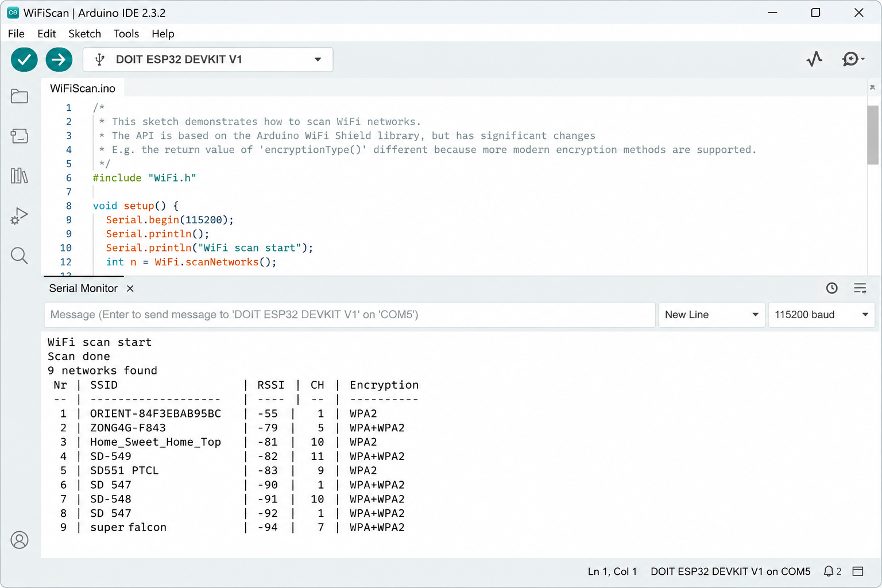The width and height of the screenshot is (882, 588).
Task: Open the Search sidebar panel
Action: click(20, 256)
